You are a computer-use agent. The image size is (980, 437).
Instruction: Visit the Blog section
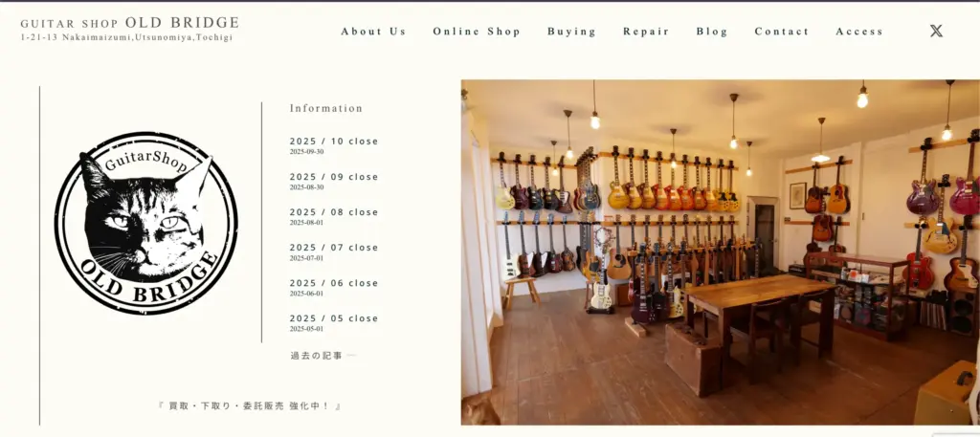[712, 32]
